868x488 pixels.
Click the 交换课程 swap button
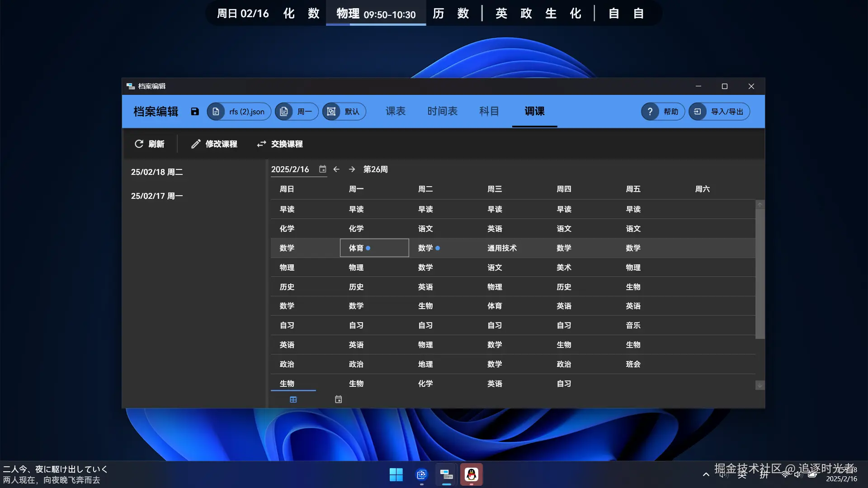click(280, 144)
